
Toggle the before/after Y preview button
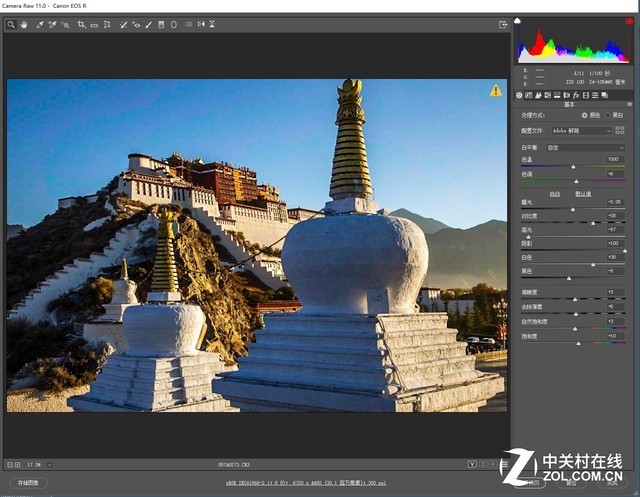472,464
